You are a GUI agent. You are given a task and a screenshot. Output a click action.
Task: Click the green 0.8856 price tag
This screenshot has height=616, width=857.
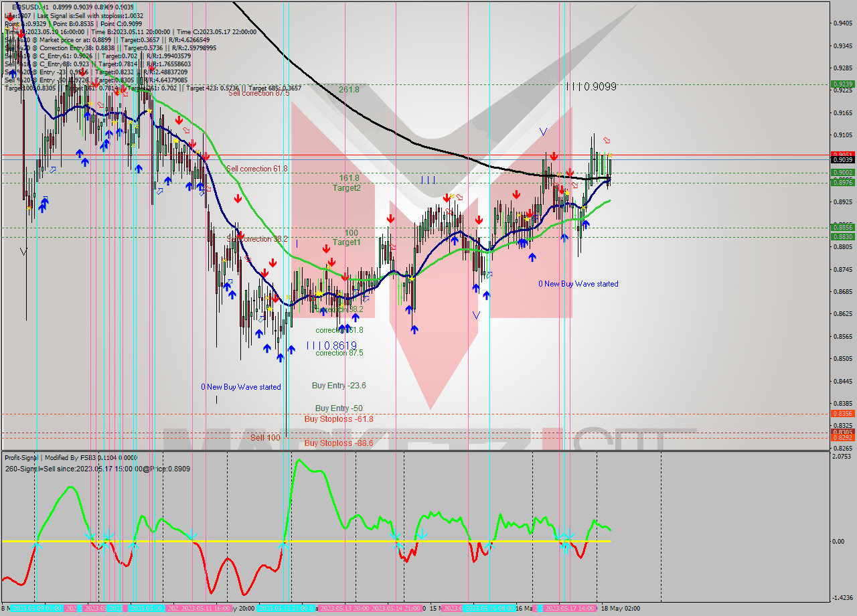pyautogui.click(x=842, y=227)
